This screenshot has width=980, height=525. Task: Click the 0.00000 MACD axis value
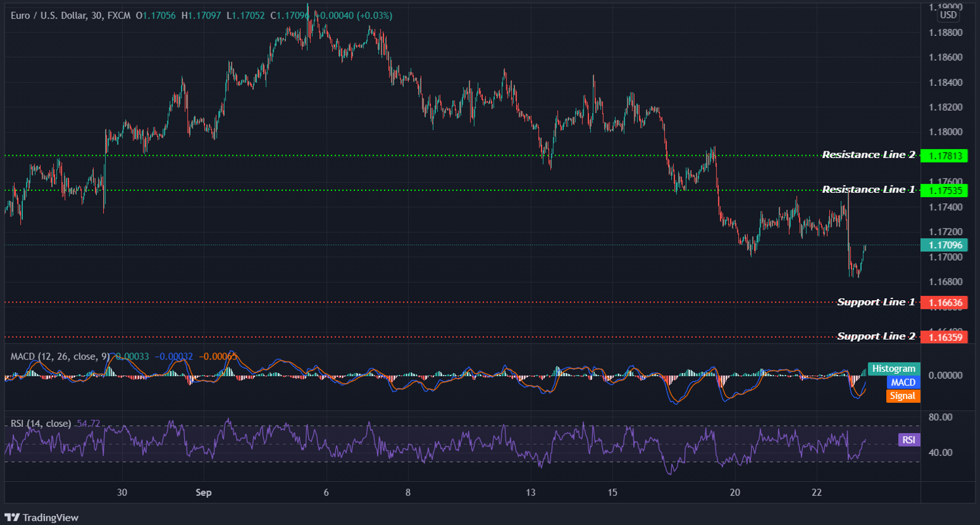[945, 376]
